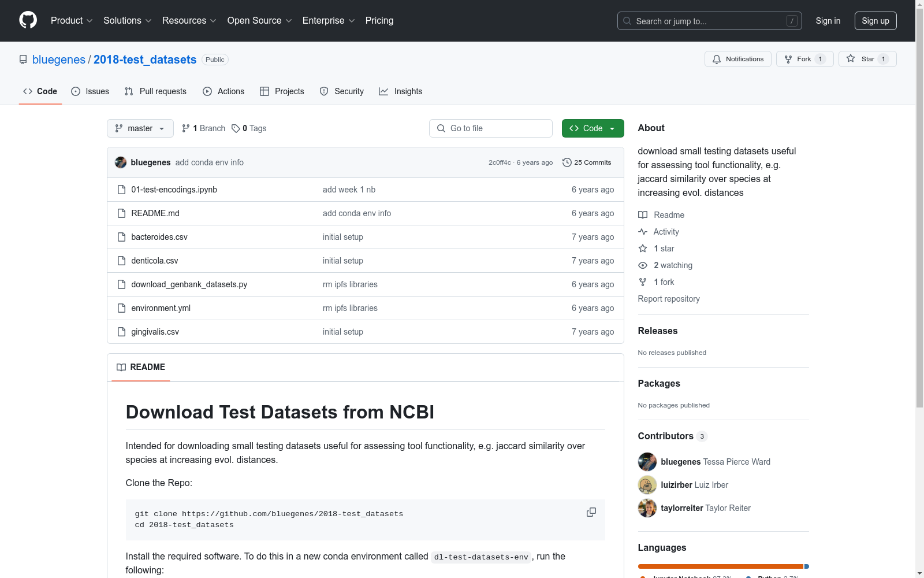The width and height of the screenshot is (924, 578).
Task: Focus the Search or jump to field
Action: point(709,21)
